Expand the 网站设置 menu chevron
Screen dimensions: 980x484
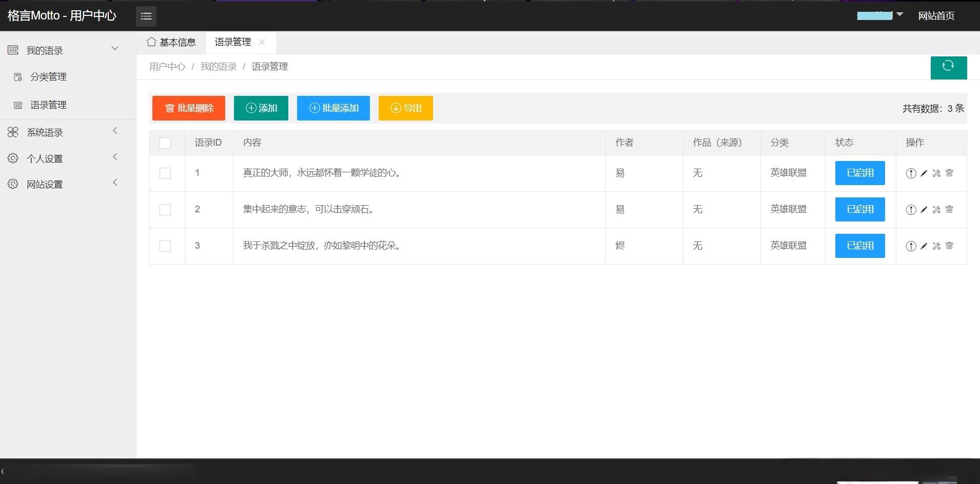[115, 183]
